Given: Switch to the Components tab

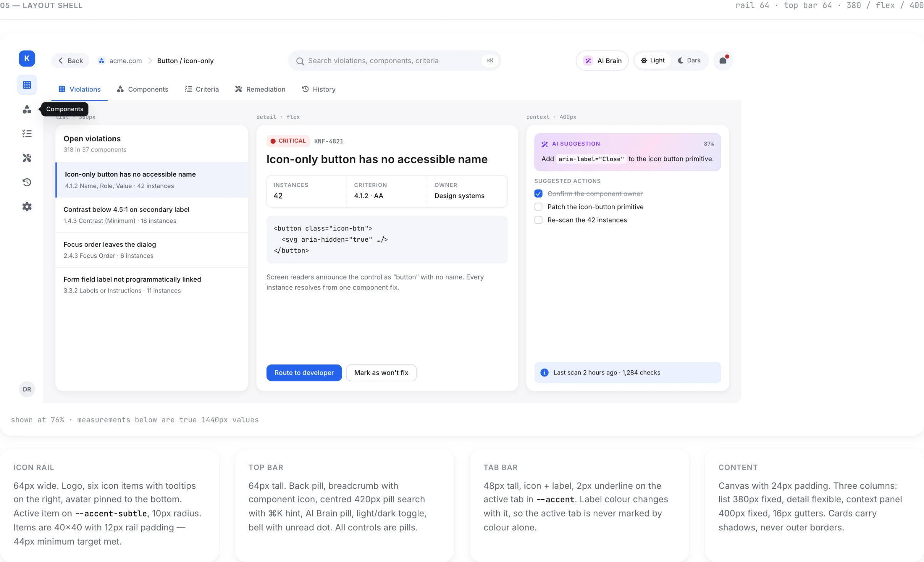Looking at the screenshot, I should 142,89.
